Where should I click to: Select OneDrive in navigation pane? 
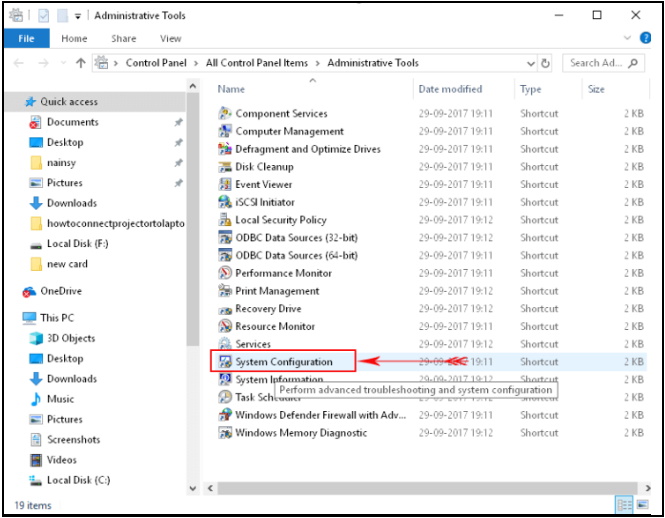tap(61, 291)
